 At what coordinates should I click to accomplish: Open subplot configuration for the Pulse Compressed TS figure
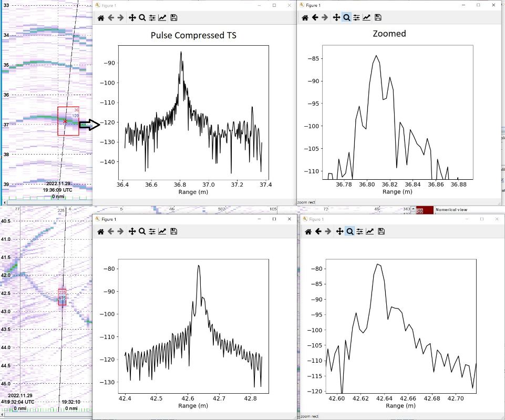click(152, 17)
